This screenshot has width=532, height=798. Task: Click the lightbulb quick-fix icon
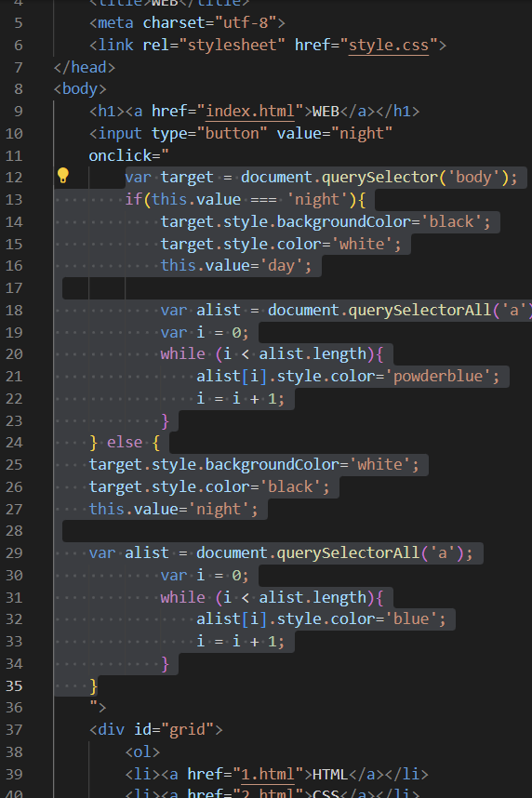[62, 175]
